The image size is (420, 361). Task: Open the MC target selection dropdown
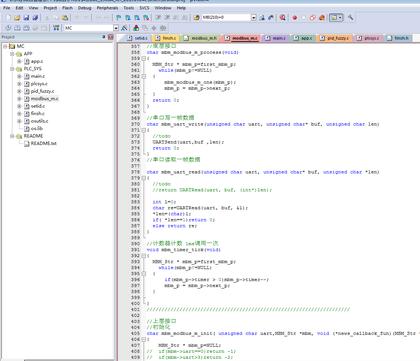(x=116, y=28)
